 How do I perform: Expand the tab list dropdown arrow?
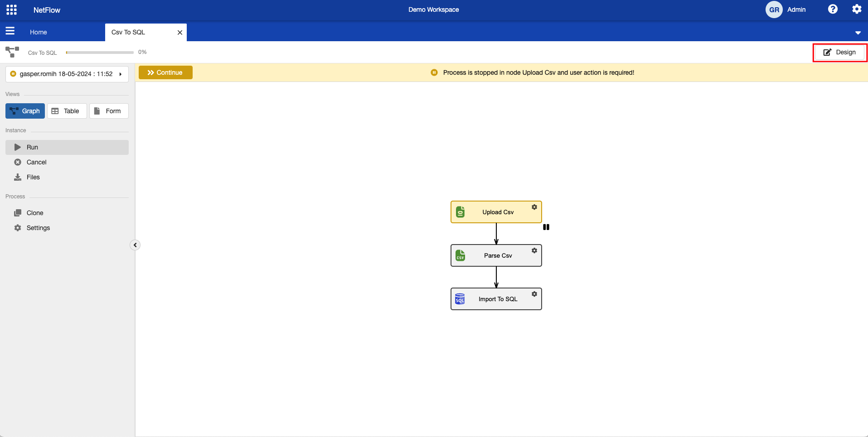pyautogui.click(x=858, y=33)
